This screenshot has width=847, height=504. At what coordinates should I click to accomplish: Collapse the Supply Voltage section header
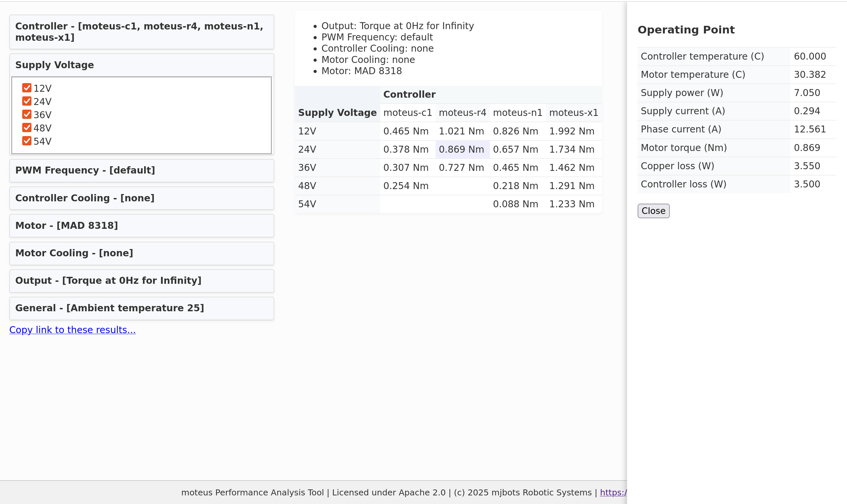click(142, 65)
